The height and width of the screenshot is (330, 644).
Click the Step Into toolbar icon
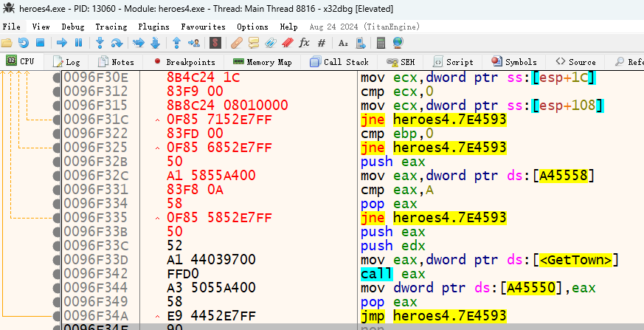tap(100, 42)
